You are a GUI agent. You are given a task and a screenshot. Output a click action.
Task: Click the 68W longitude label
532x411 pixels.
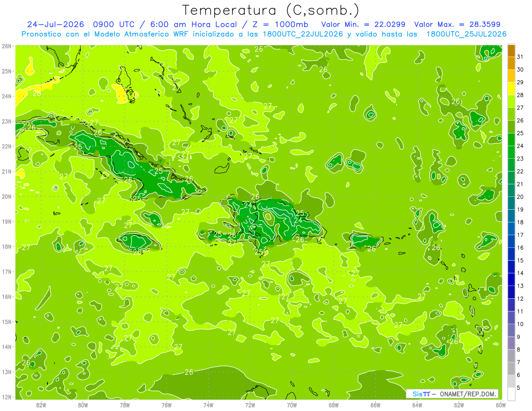click(333, 405)
